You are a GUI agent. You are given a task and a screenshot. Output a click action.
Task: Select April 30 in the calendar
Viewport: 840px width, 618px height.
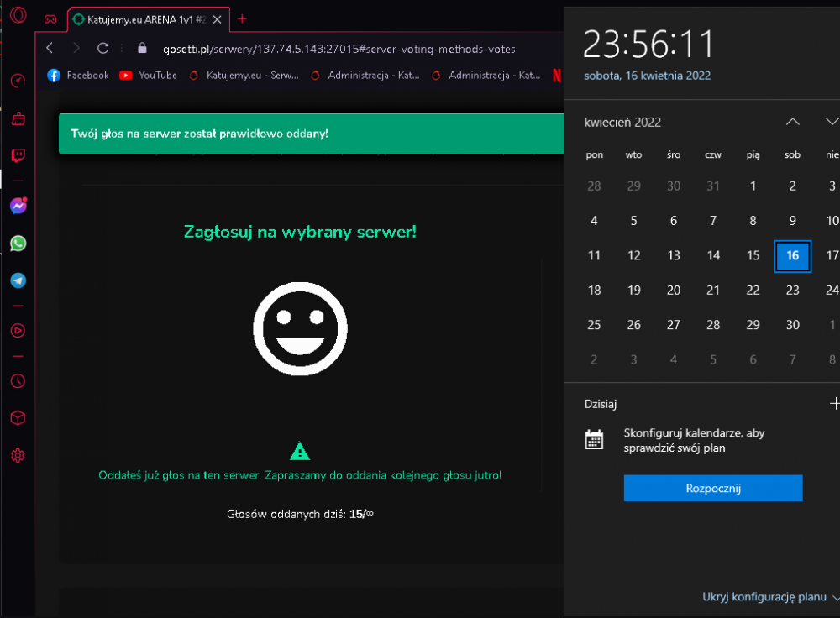tap(792, 325)
